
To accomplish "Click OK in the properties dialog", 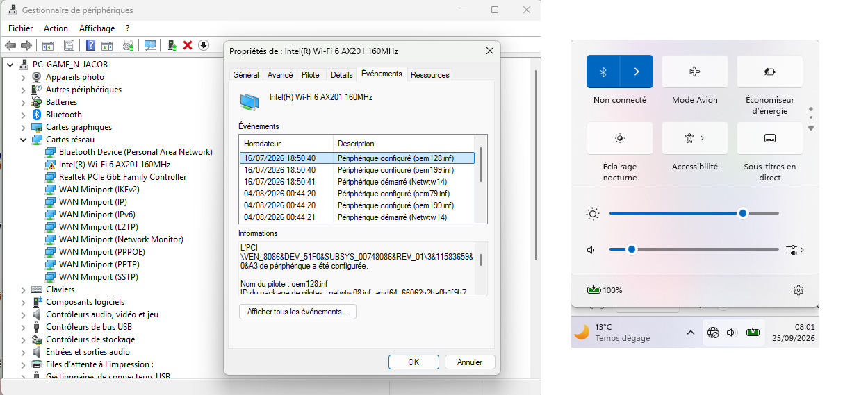I will coord(413,362).
